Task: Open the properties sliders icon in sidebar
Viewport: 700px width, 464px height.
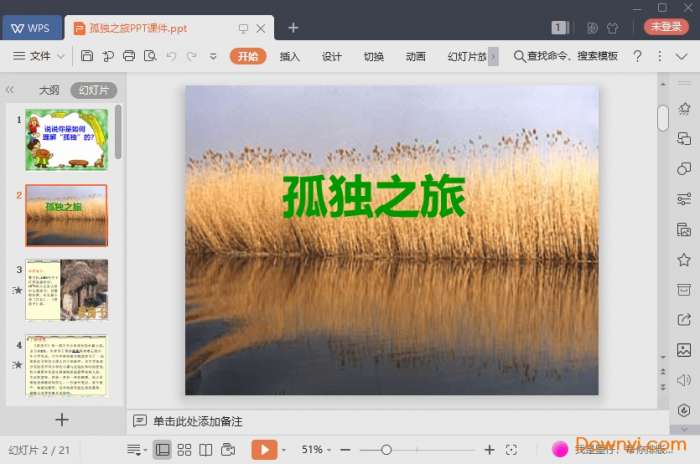Action: click(x=684, y=199)
